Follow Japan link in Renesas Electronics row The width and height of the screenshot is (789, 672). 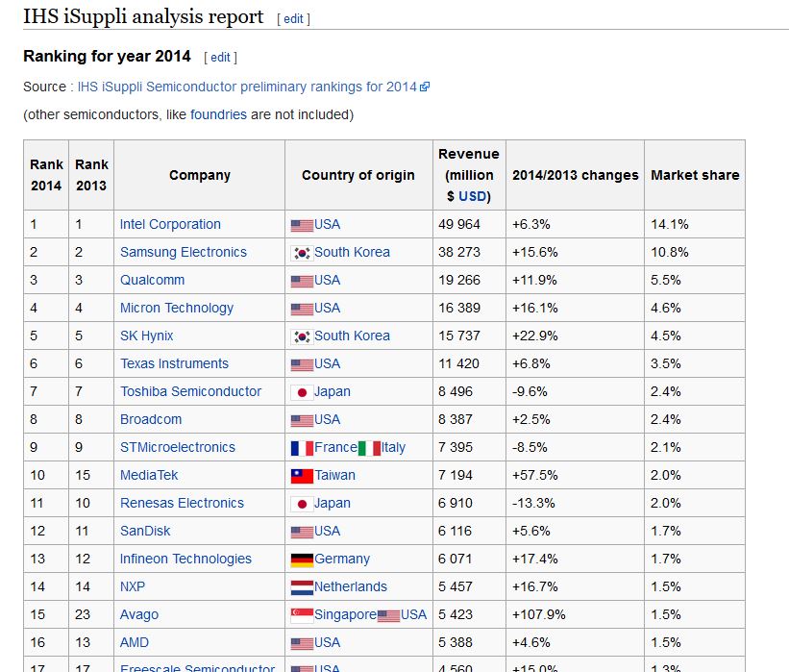pyautogui.click(x=333, y=504)
